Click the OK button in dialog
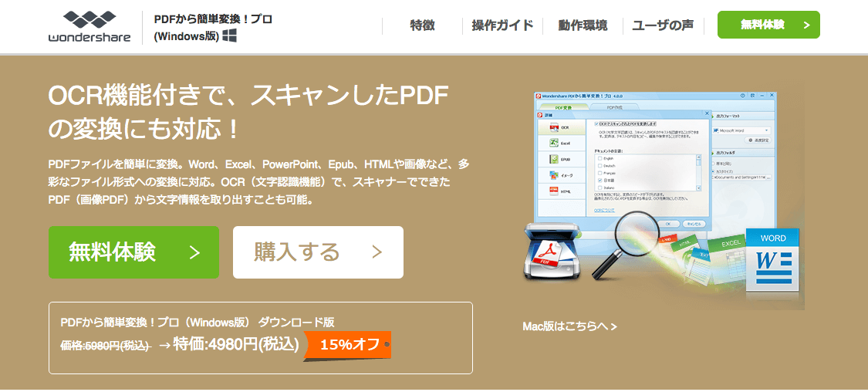Image resolution: width=868 pixels, height=392 pixels. pyautogui.click(x=668, y=224)
